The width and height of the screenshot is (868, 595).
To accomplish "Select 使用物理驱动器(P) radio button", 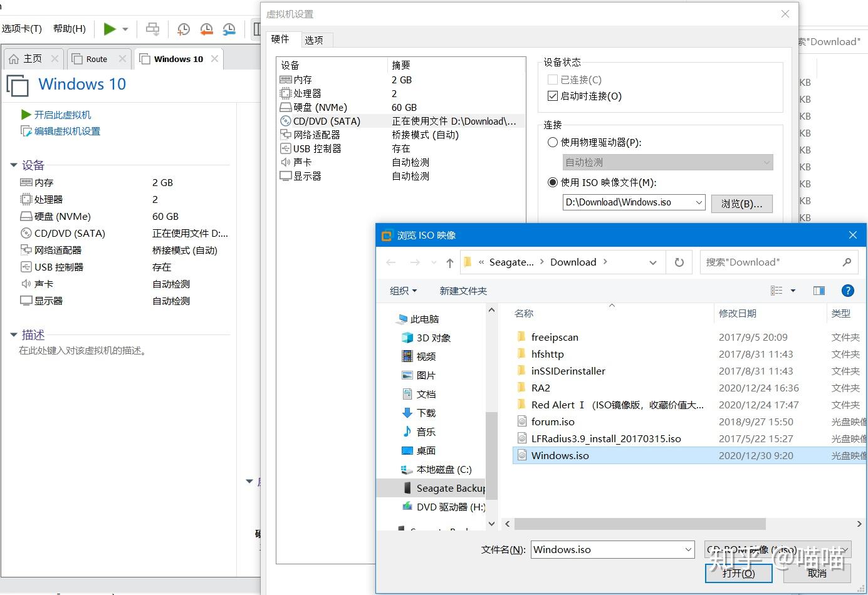I will pos(552,142).
